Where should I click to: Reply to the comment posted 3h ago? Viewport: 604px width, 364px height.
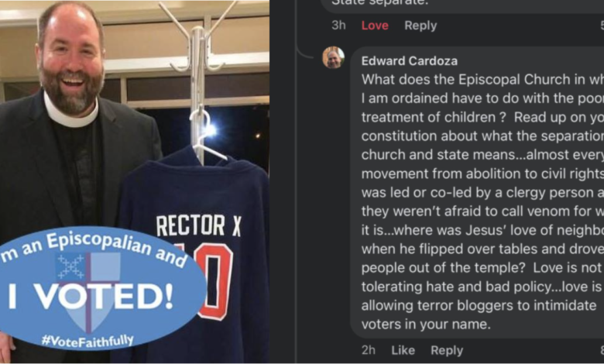pos(420,26)
